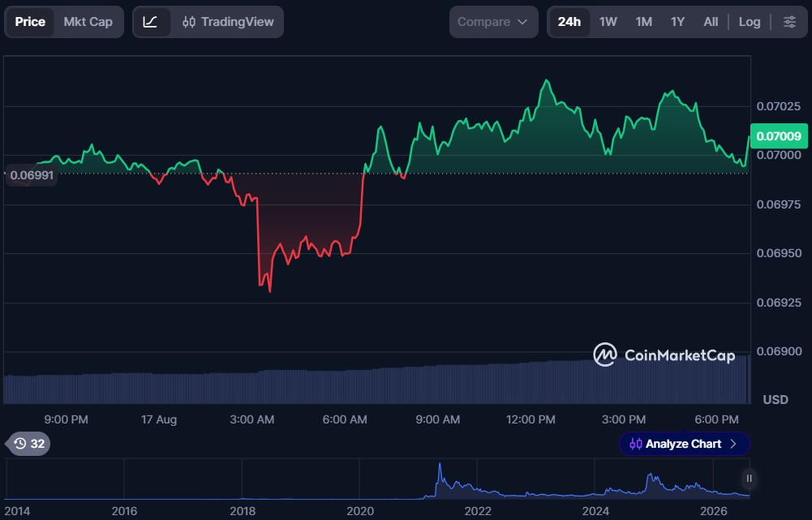This screenshot has height=520, width=812.
Task: Click the 12:00 PM time label
Action: [x=531, y=419]
